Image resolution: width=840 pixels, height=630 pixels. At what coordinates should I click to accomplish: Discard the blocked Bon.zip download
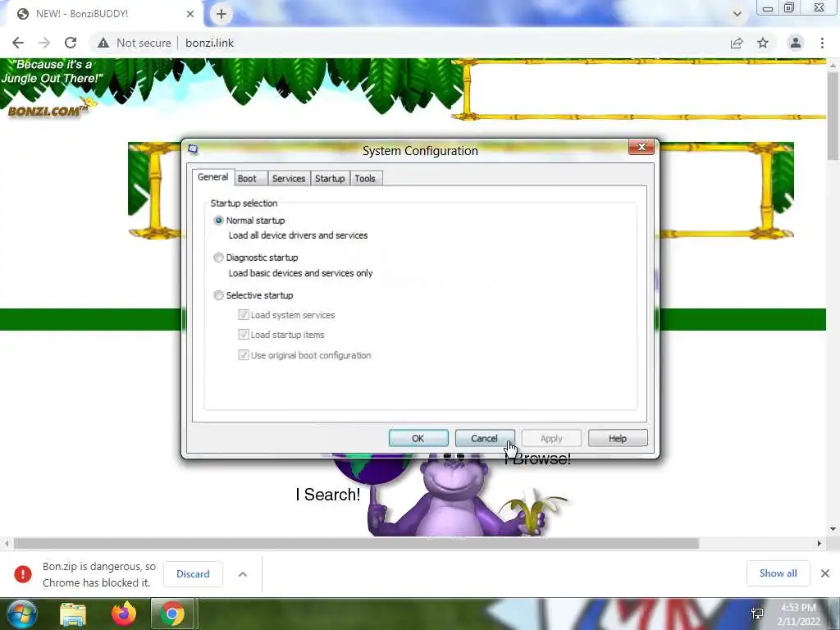[193, 573]
